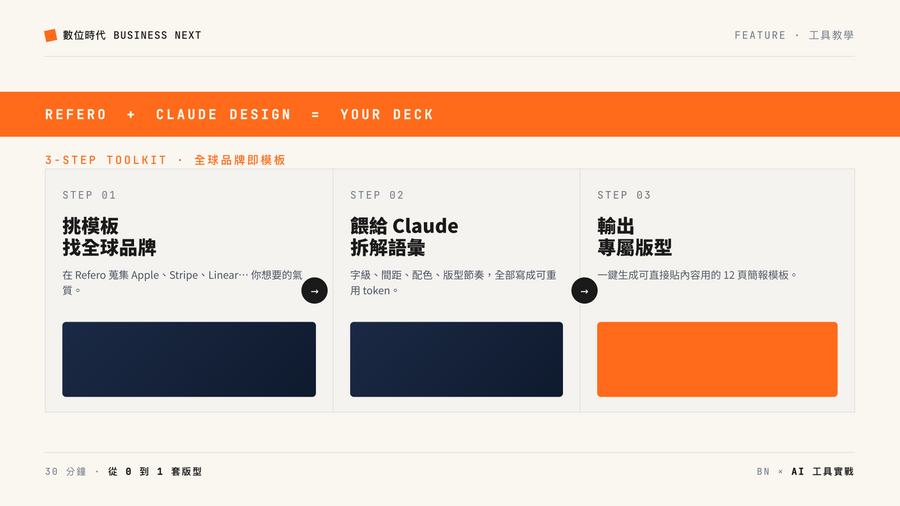
Task: Select the dark navy thumbnail under Step 02
Action: 456,359
